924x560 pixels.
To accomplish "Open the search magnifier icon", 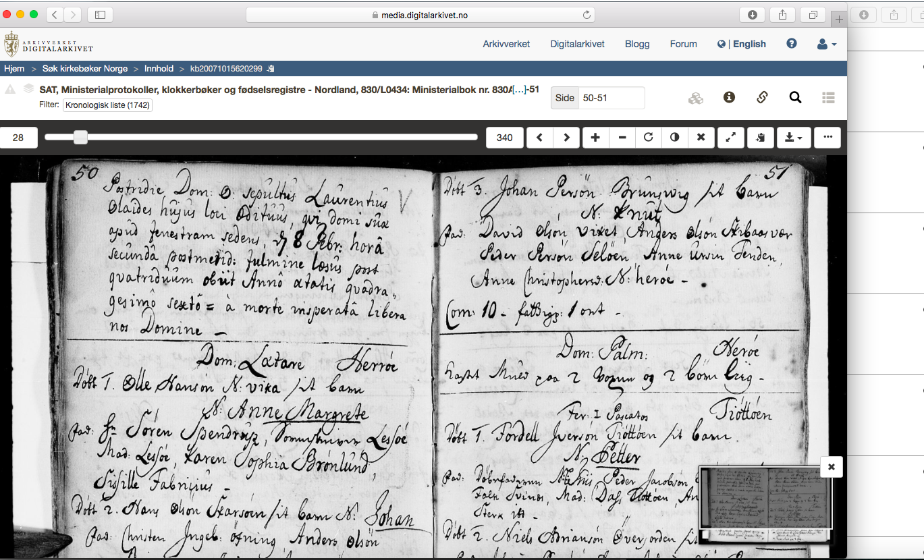I will [x=795, y=97].
